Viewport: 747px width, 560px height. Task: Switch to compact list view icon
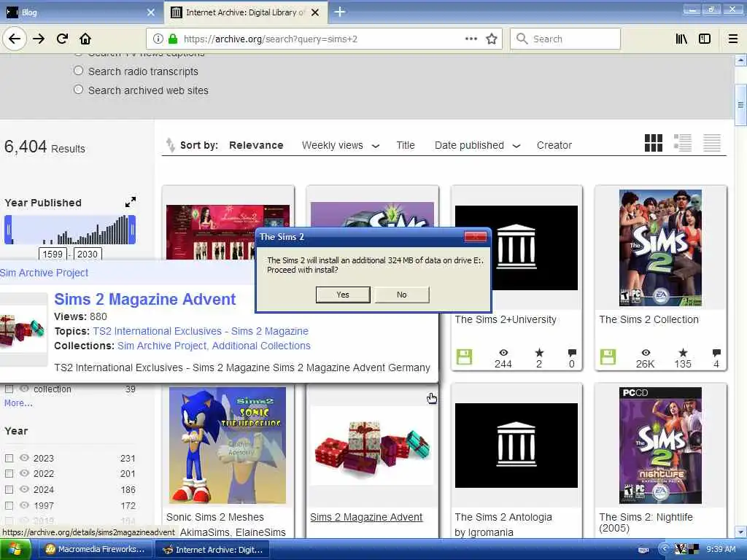click(712, 143)
